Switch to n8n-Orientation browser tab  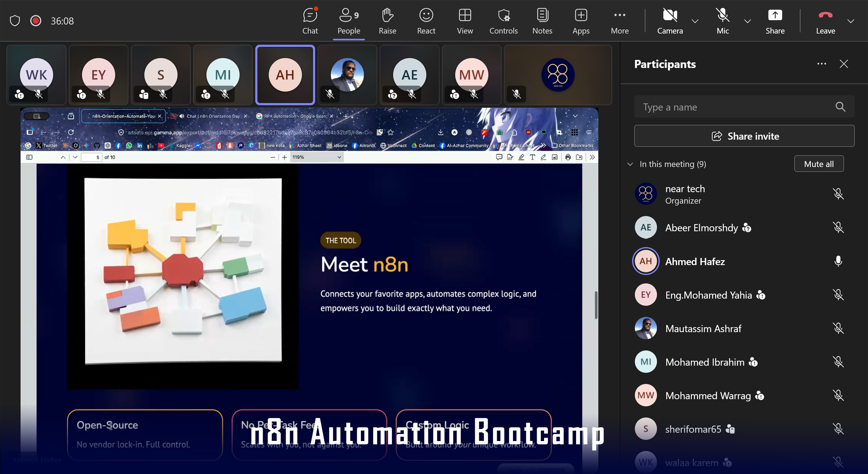(x=123, y=116)
